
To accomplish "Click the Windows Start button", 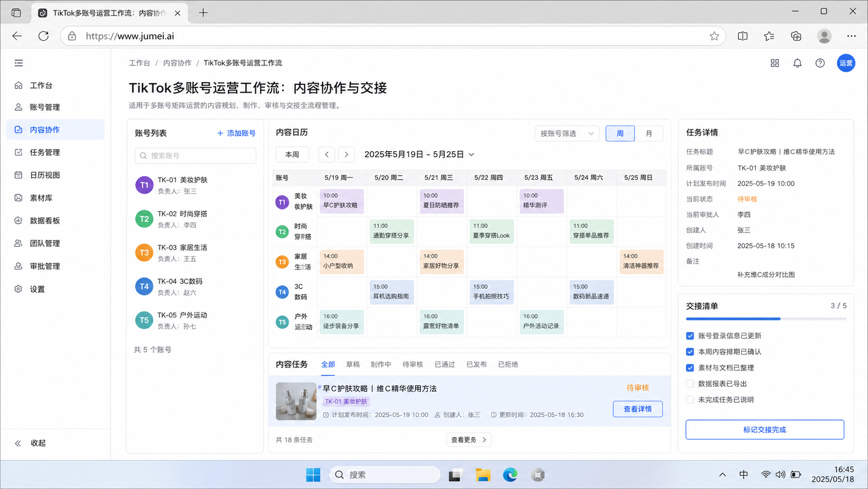I will [x=313, y=474].
